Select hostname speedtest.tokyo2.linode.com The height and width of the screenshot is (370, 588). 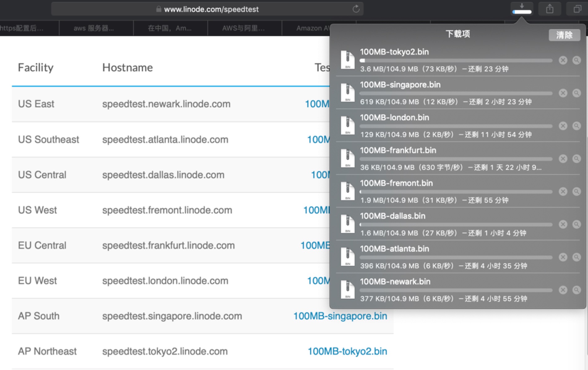click(165, 351)
